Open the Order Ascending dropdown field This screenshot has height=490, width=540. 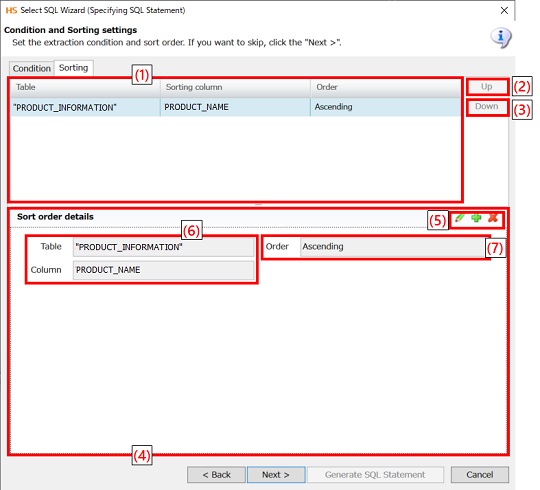[x=393, y=247]
